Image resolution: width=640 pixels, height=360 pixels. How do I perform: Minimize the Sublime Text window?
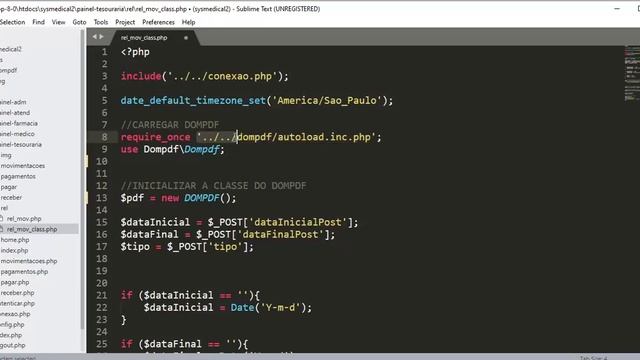click(617, 9)
